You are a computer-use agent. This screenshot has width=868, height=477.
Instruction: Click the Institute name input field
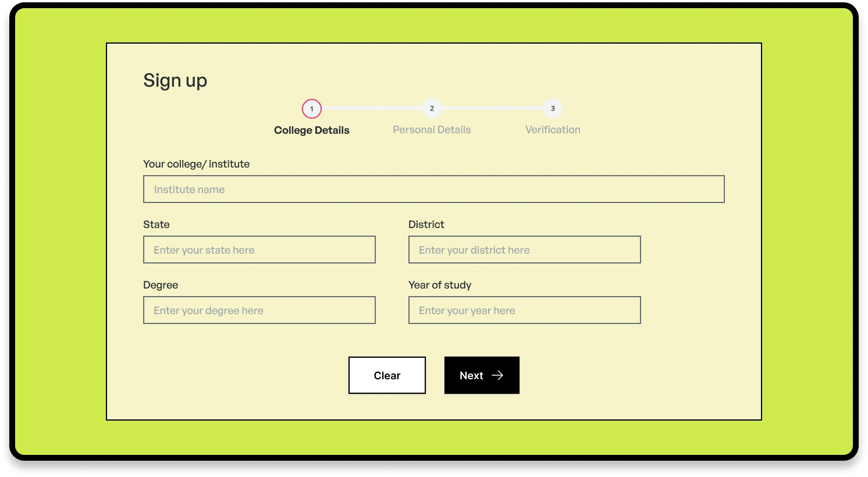pyautogui.click(x=434, y=189)
